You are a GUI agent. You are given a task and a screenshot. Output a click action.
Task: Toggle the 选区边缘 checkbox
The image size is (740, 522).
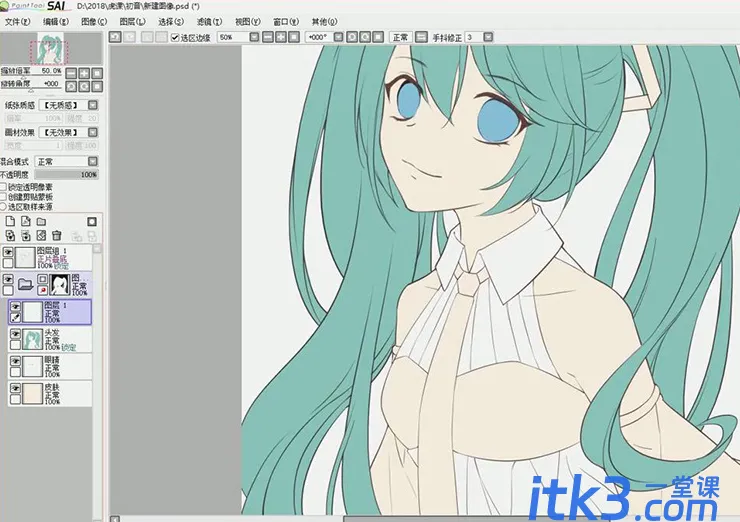point(175,37)
